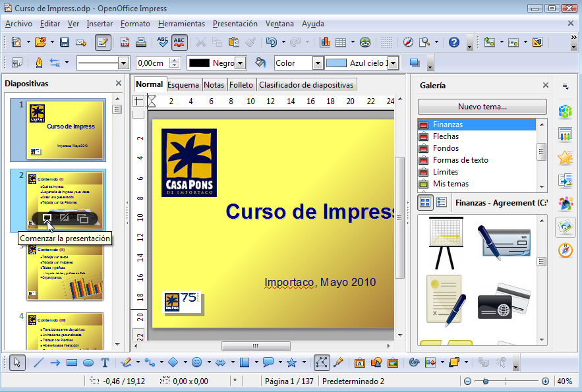Start the slideshow from slide 2 overlay
Image resolution: width=582 pixels, height=392 pixels.
[47, 218]
